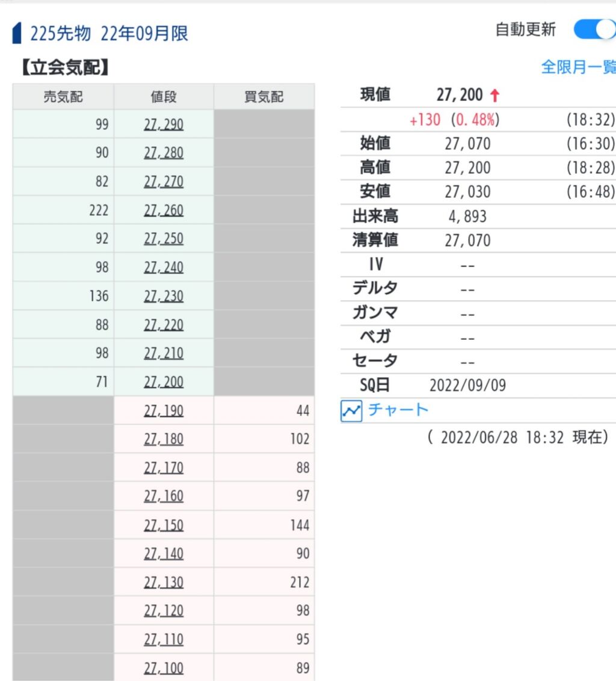Click the 【立会気配】 heading
The image size is (616, 681).
coord(65,67)
